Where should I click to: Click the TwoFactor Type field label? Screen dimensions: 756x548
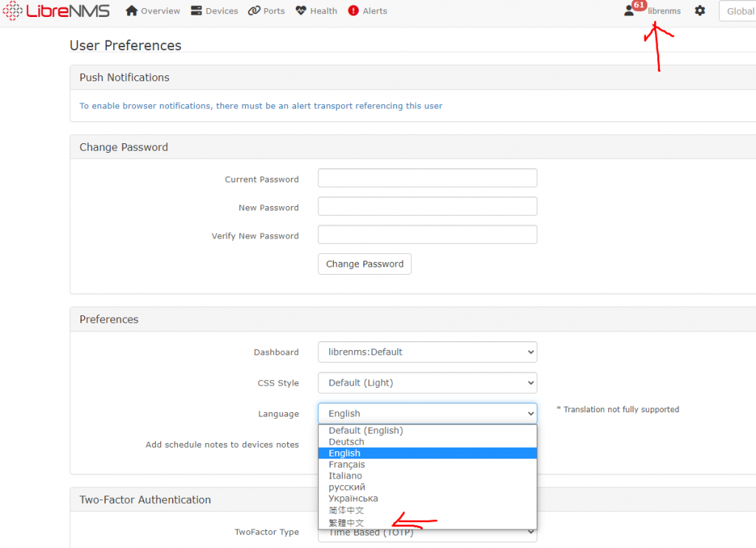(267, 532)
